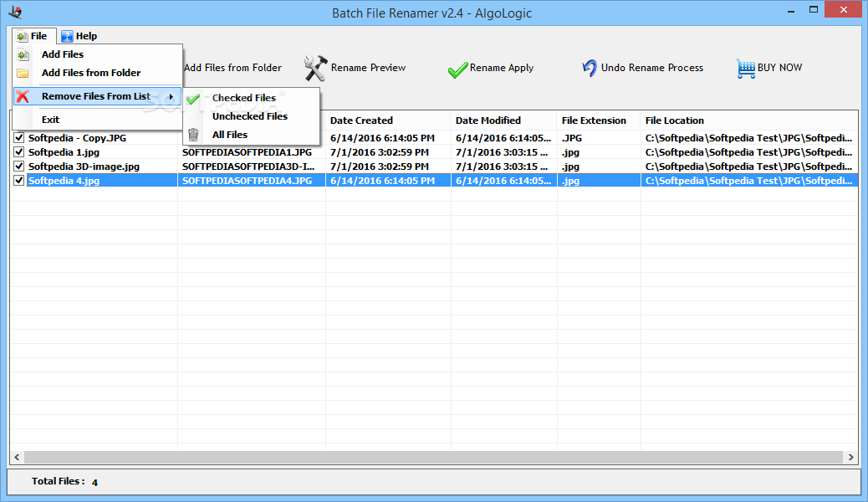Click horizontal scrollbar left arrow
The image size is (868, 502).
coord(18,457)
